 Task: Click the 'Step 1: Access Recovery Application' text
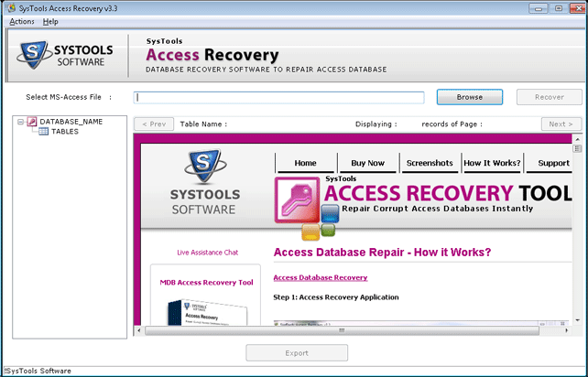tap(336, 297)
